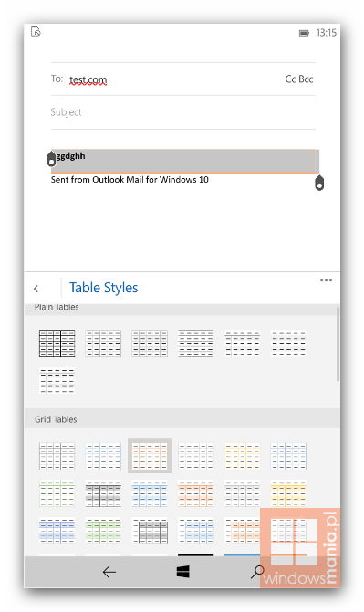This screenshot has height=612, width=364.
Task: Apply the dark gray banded grid table style
Action: point(103,493)
